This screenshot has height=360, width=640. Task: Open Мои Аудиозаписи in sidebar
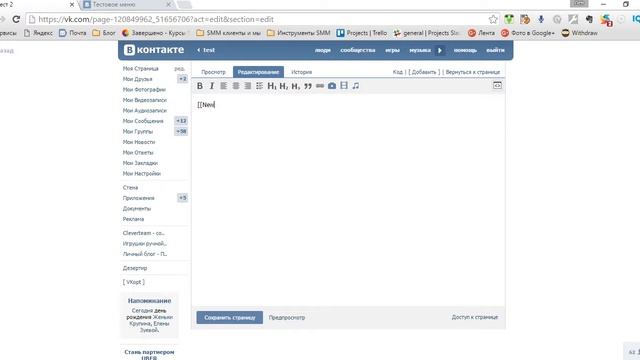pos(144,111)
